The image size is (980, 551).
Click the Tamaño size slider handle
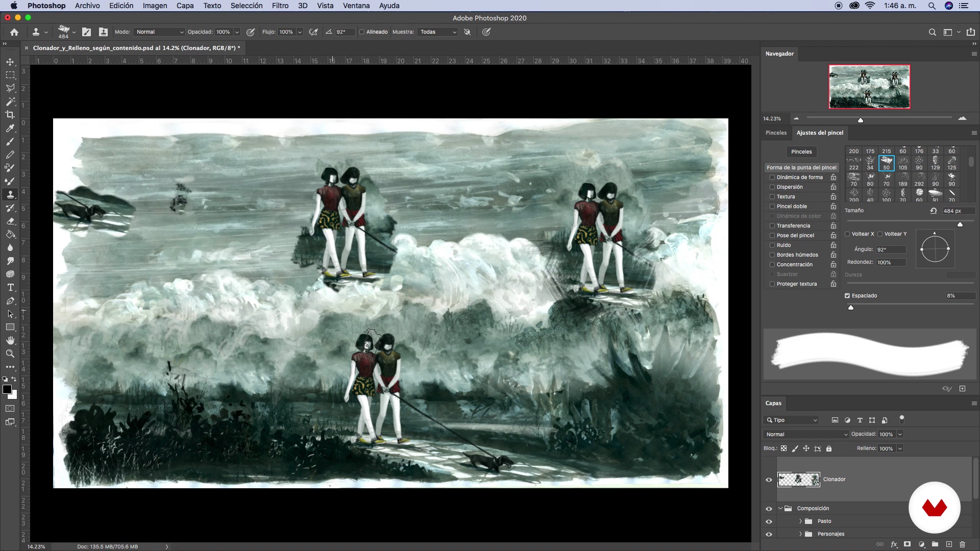pos(960,224)
